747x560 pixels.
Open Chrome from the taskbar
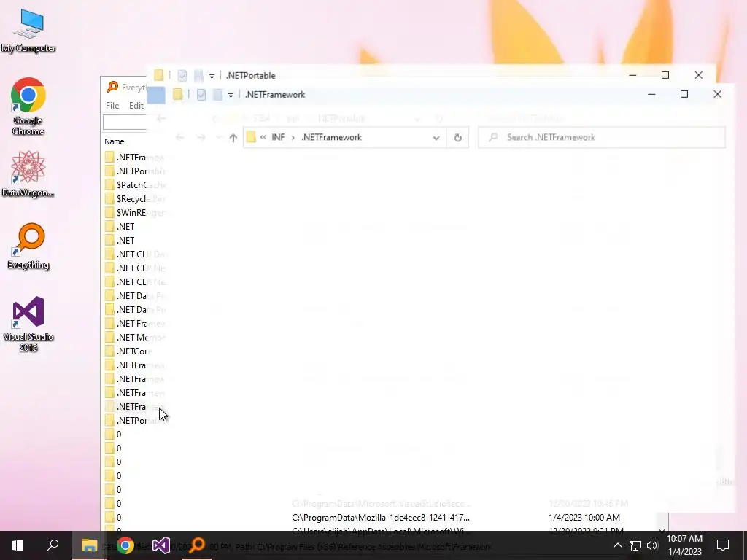(x=125, y=545)
